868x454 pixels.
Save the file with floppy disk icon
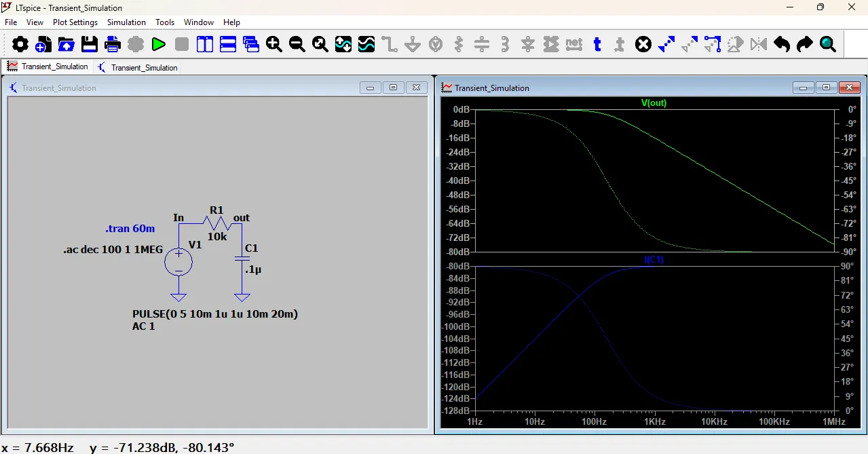click(x=90, y=45)
